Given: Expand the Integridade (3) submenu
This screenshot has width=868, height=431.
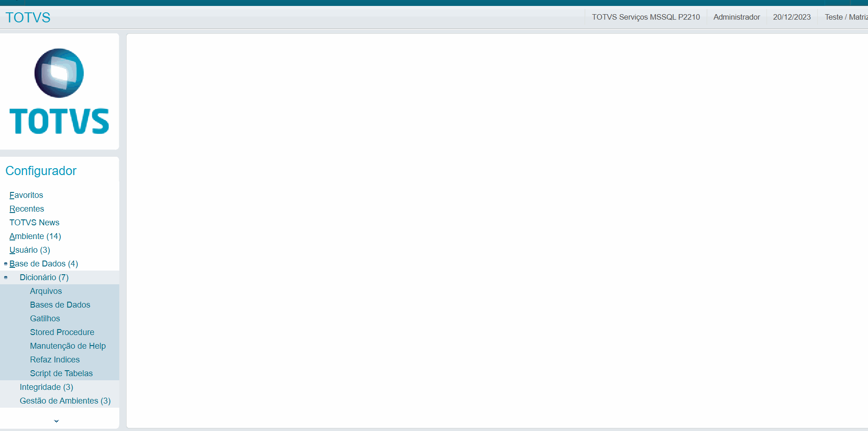Looking at the screenshot, I should 46,387.
